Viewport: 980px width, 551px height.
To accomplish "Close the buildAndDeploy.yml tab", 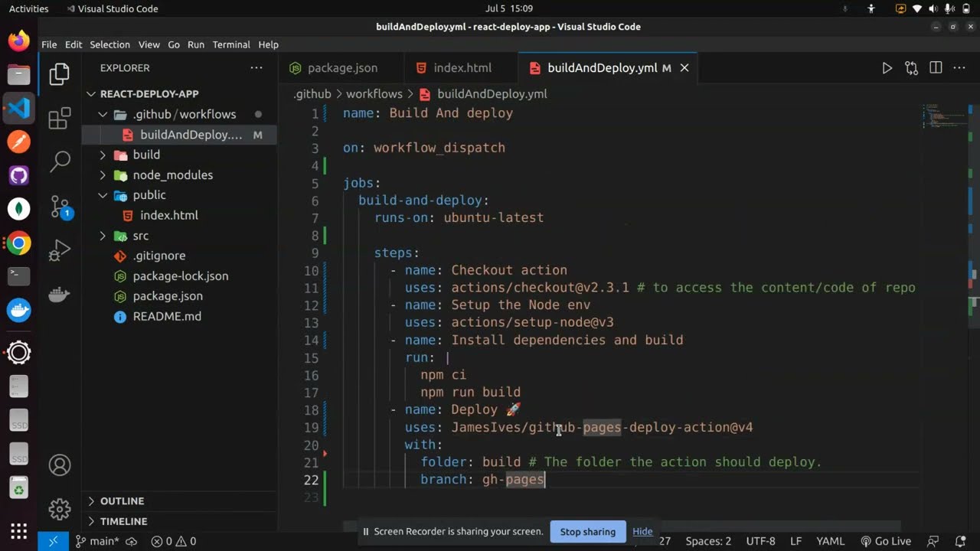I will tap(684, 68).
